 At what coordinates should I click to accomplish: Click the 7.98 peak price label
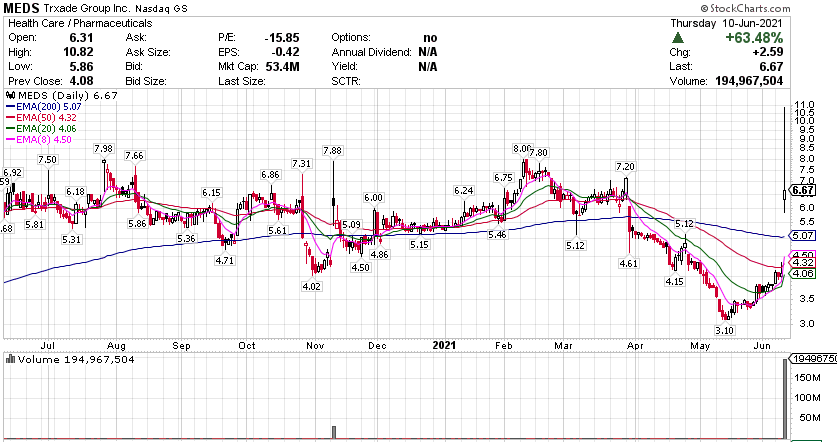pos(103,148)
